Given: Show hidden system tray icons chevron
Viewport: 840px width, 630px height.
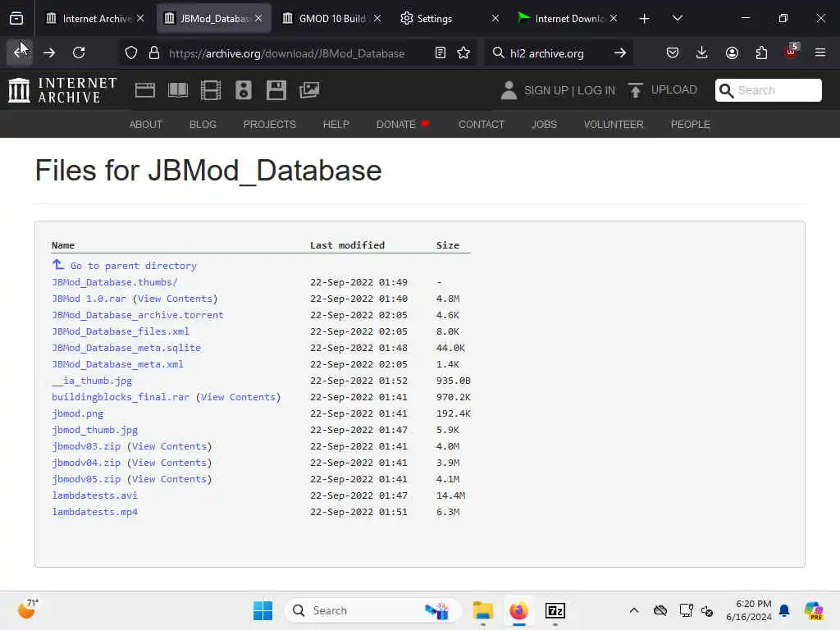Looking at the screenshot, I should coord(634,610).
